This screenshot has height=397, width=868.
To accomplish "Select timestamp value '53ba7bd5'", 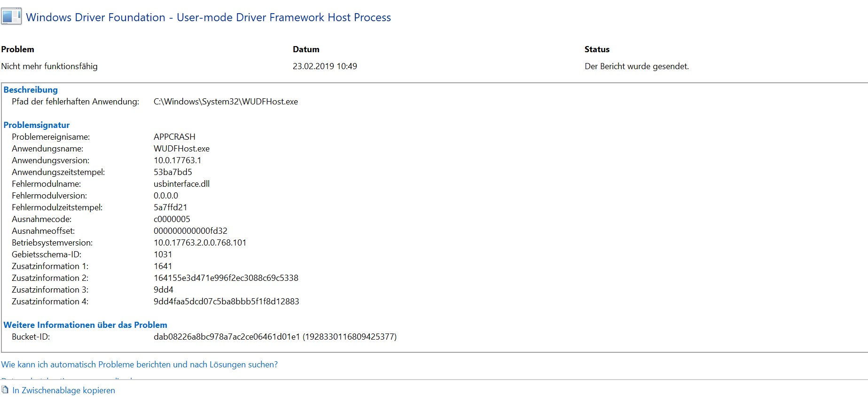I will [173, 172].
